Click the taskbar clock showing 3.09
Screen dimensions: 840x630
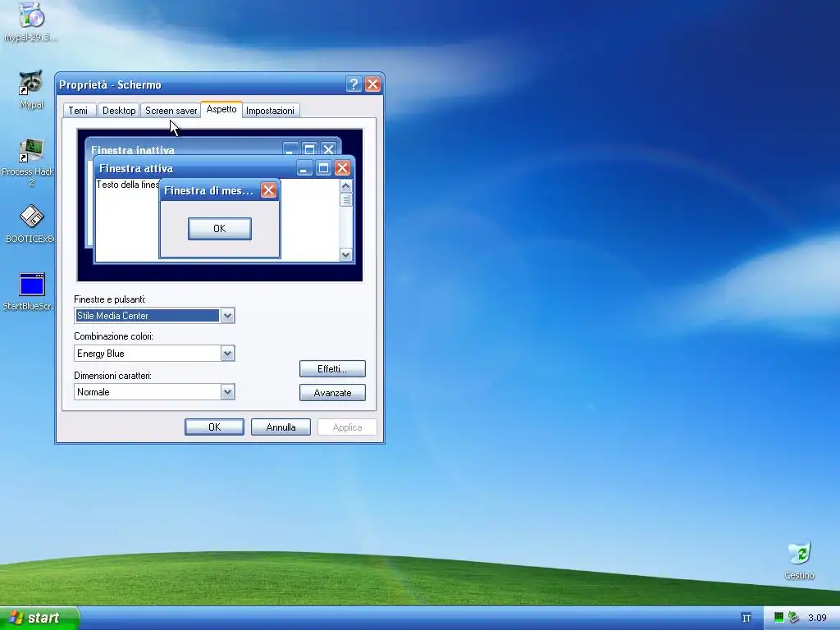point(817,618)
